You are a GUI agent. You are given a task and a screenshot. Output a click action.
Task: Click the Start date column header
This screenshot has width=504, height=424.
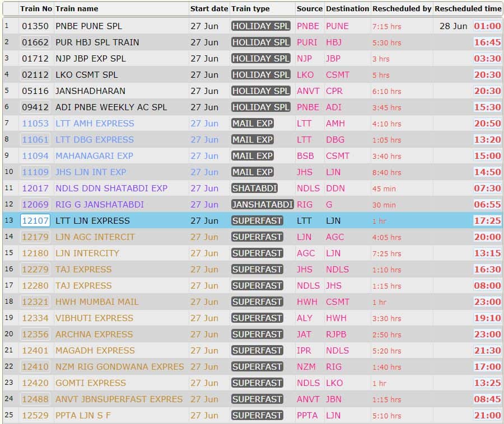(x=209, y=8)
